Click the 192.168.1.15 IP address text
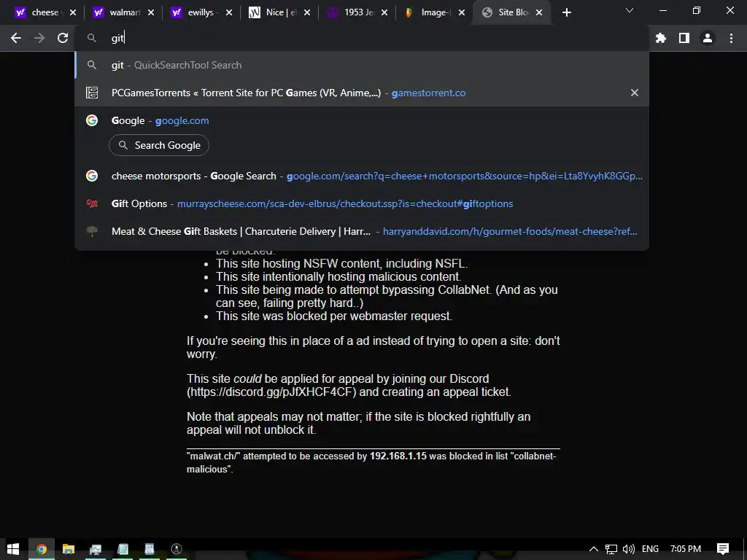 coord(398,456)
